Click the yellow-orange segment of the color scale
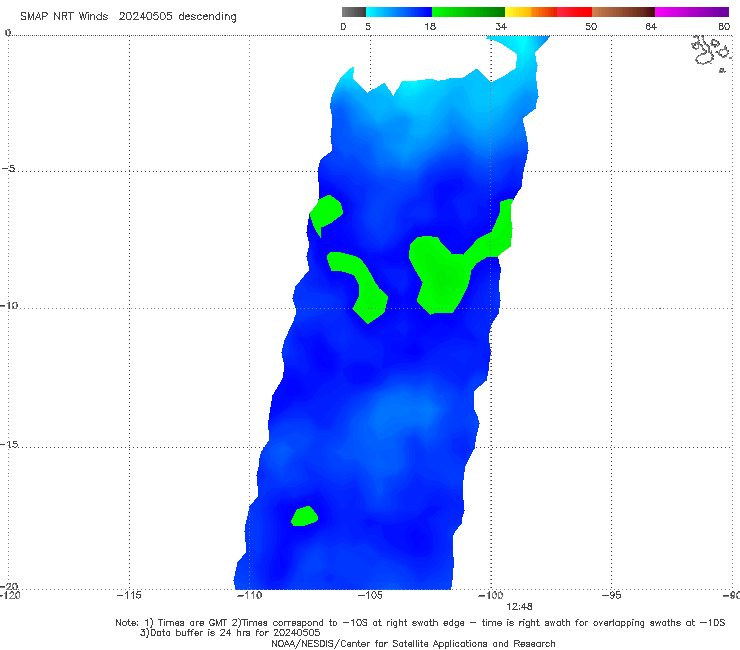 click(x=531, y=12)
